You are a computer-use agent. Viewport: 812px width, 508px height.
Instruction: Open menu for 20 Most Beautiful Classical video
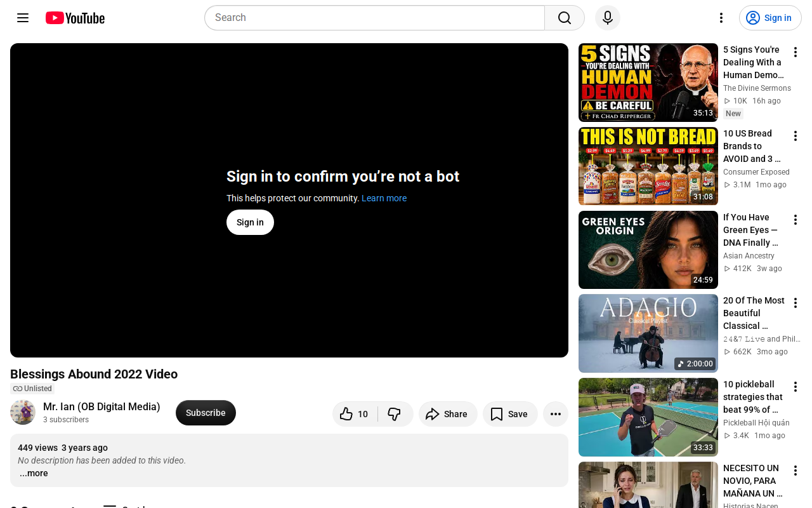795,303
